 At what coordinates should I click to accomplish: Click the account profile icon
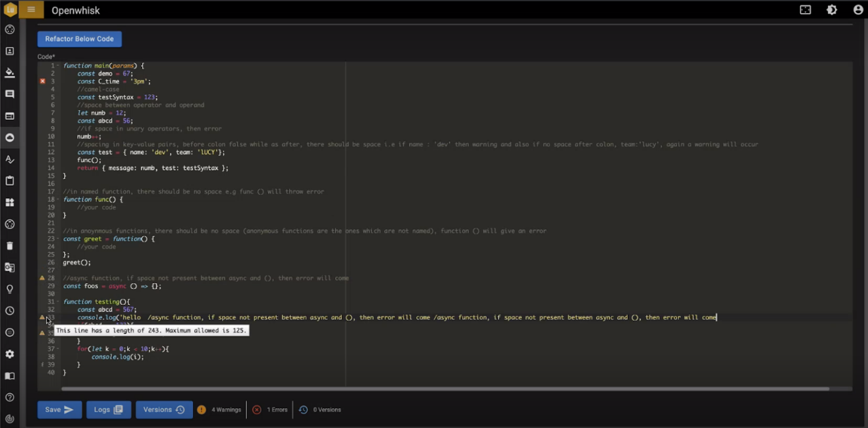click(x=858, y=10)
